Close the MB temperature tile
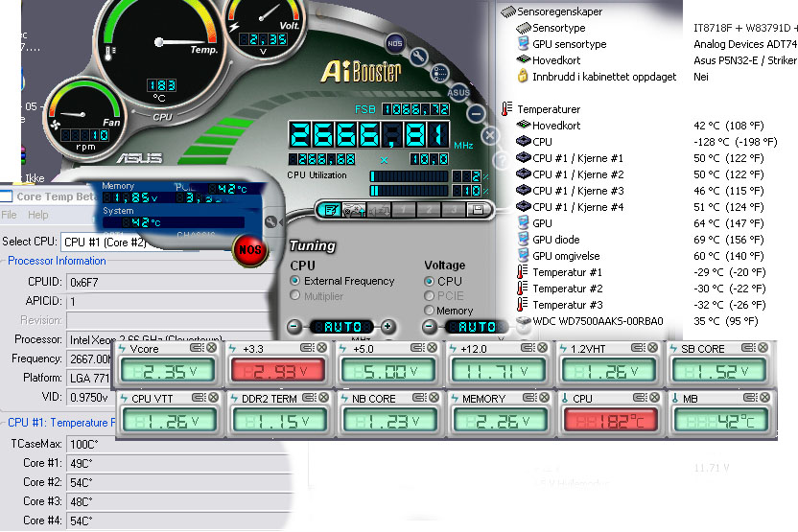 click(764, 397)
